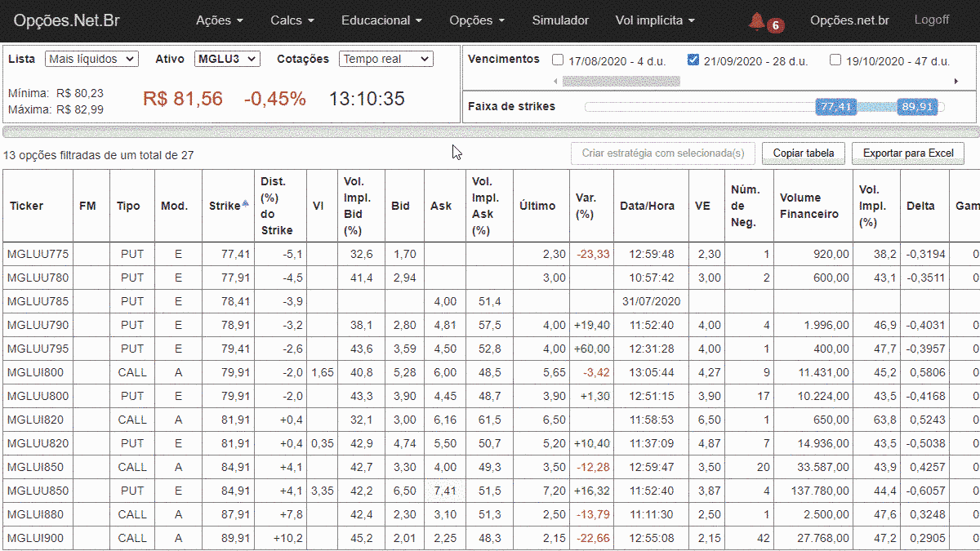Select the 89,91 upper strike slider handle
The width and height of the screenshot is (980, 551).
tap(916, 107)
